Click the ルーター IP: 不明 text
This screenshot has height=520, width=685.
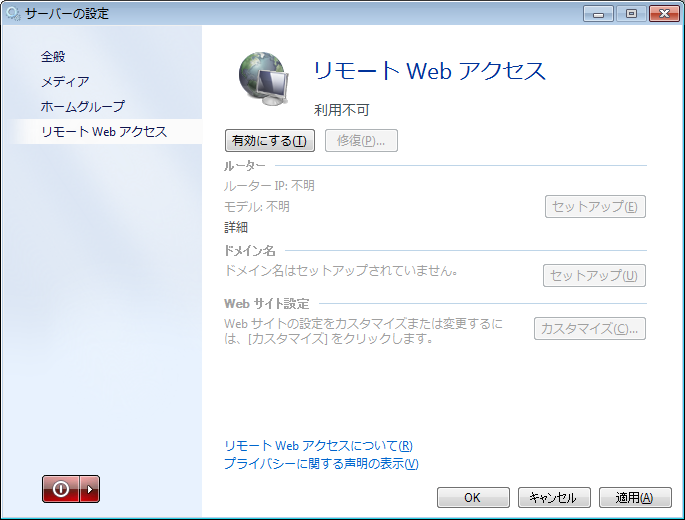tap(269, 186)
